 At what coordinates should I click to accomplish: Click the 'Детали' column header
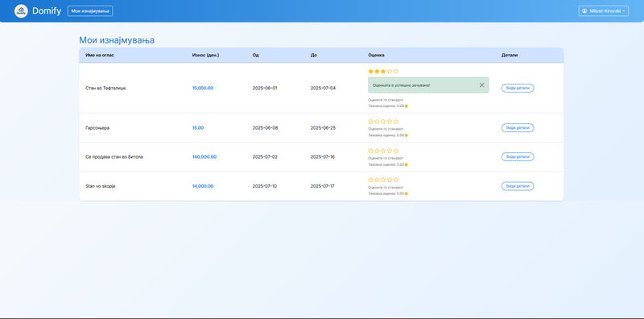(510, 55)
